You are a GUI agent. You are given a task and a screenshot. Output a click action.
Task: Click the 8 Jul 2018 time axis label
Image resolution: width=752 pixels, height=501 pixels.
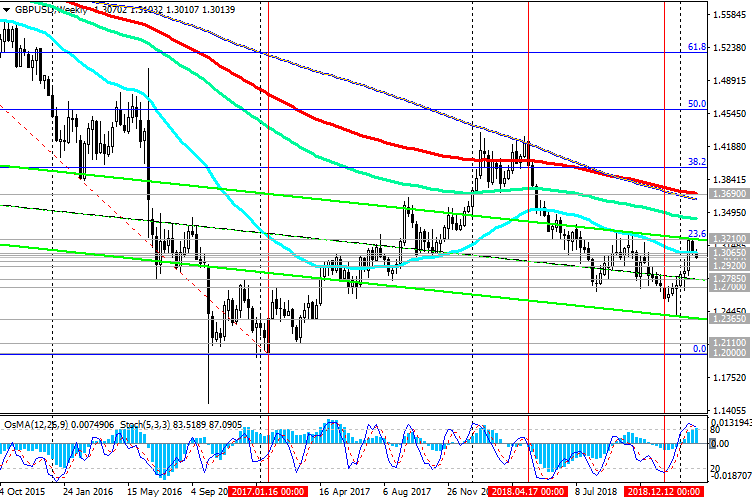[x=596, y=492]
